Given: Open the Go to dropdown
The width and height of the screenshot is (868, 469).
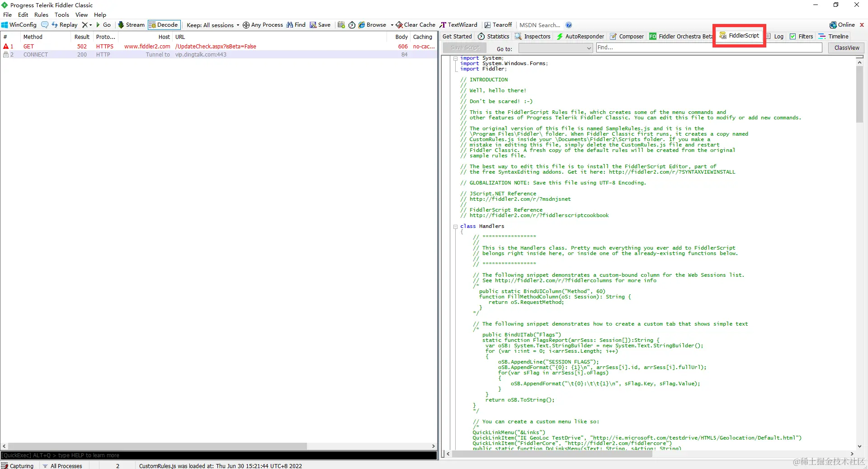Looking at the screenshot, I should click(x=556, y=48).
